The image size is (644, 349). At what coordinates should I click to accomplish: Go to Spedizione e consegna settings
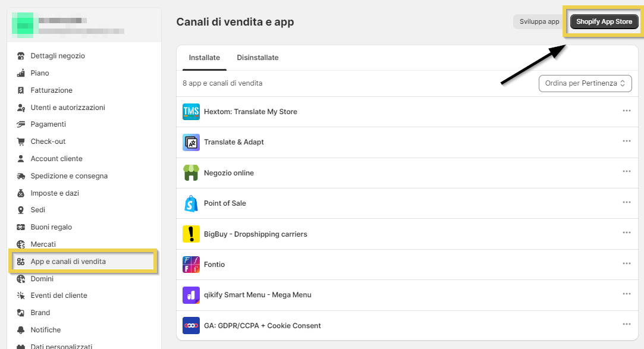(x=69, y=176)
